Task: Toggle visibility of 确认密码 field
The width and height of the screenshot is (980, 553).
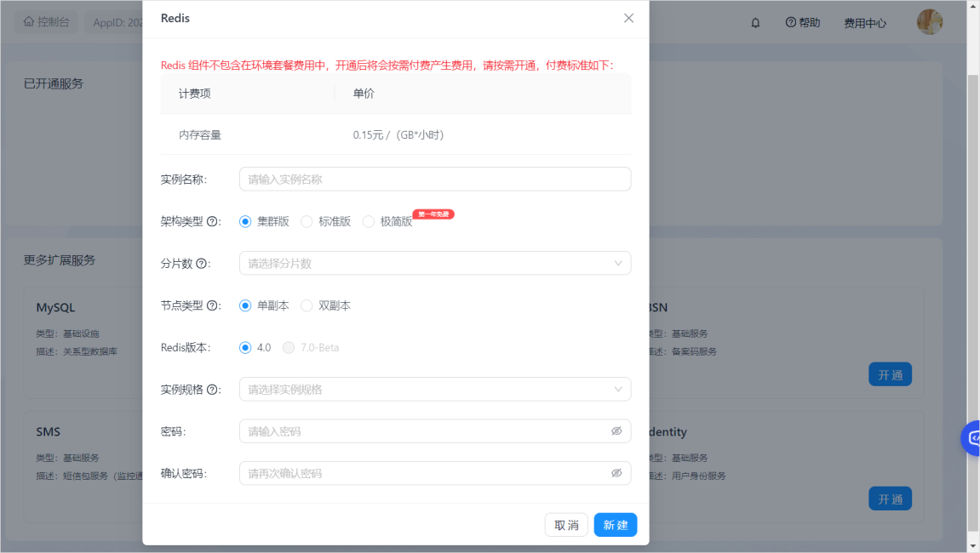Action: point(616,473)
